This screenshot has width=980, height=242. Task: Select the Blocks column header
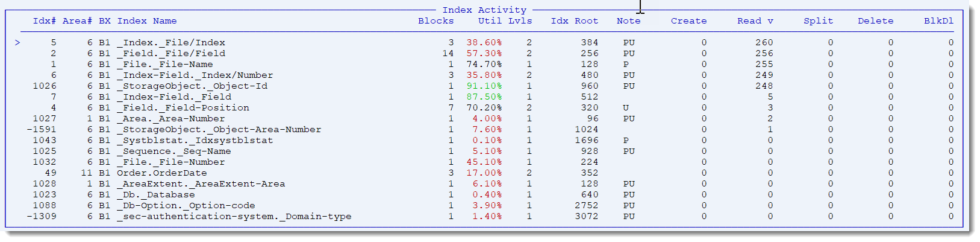pos(435,21)
